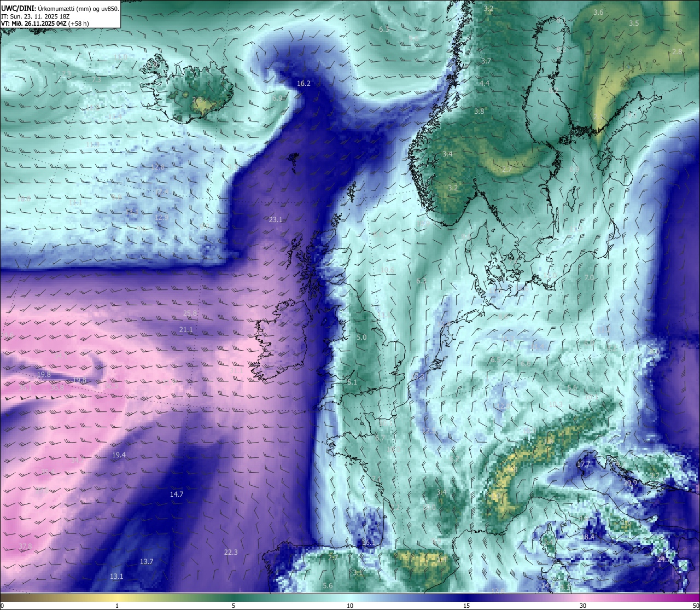This screenshot has height=610, width=700.
Task: Click the title text 'UWC/DINI: Úrkomumætti (mm) og uv850.'
Action: pyautogui.click(x=60, y=9)
